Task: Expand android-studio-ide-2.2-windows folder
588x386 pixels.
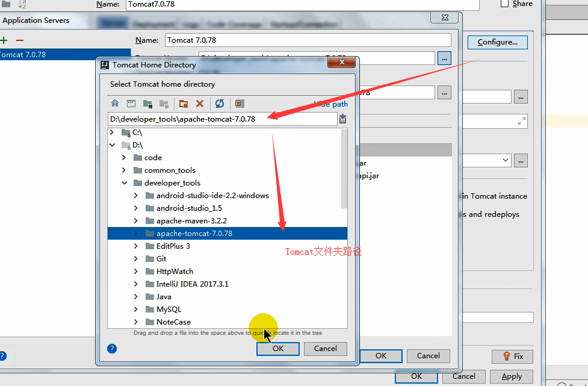Action: pos(136,196)
